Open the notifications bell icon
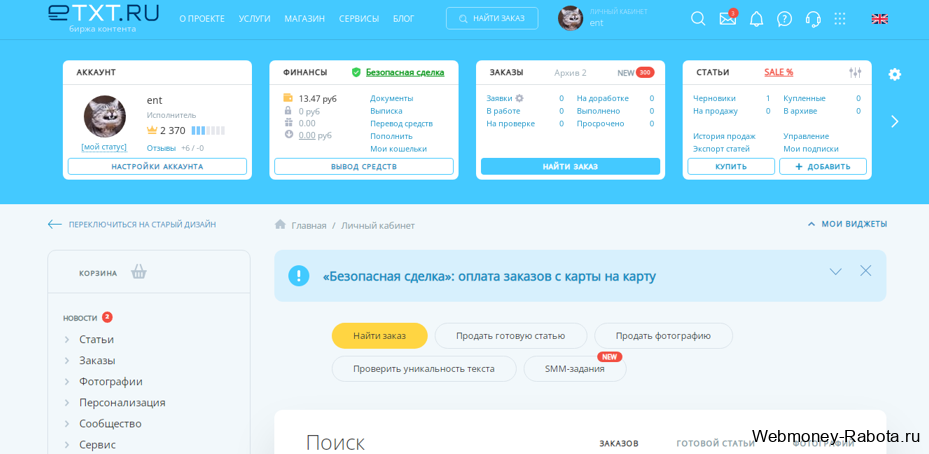The width and height of the screenshot is (929, 454). [756, 19]
